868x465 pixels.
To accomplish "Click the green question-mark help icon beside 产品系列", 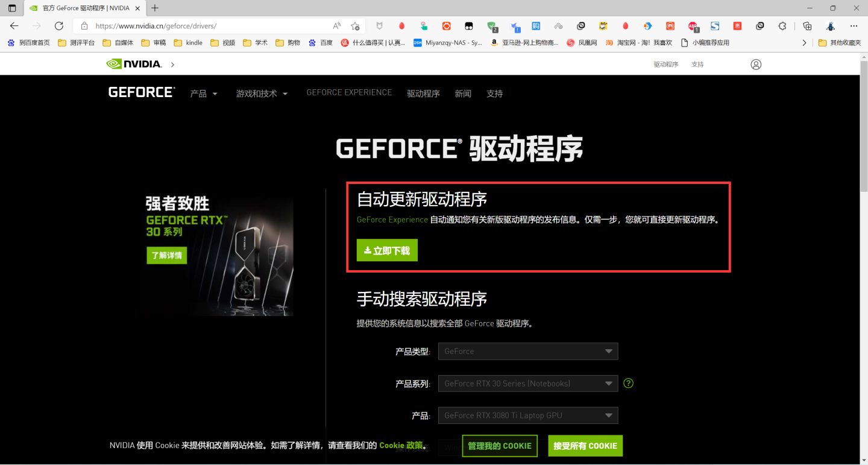I will (x=628, y=383).
